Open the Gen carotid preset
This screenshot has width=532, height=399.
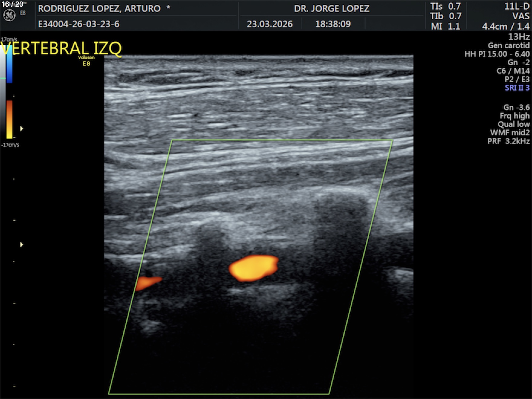point(508,46)
